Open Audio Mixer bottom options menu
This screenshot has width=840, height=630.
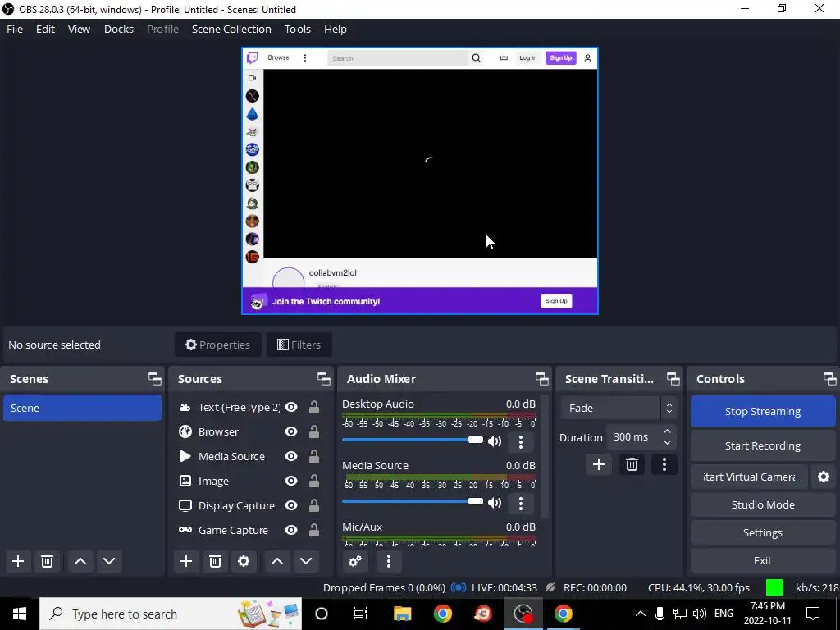(x=389, y=561)
